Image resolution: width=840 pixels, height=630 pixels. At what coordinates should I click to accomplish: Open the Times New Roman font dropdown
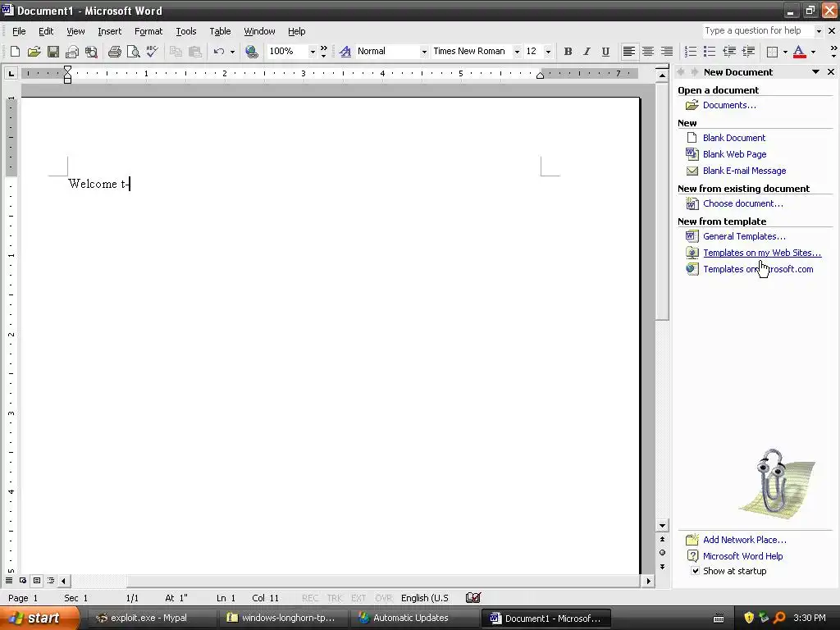(x=517, y=52)
